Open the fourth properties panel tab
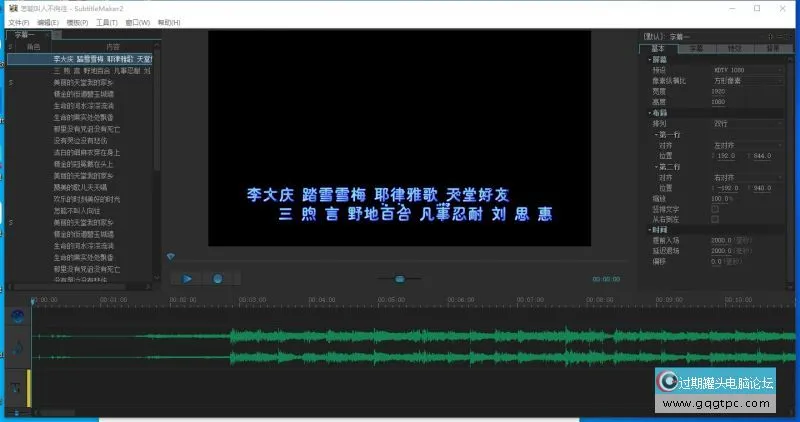 772,48
